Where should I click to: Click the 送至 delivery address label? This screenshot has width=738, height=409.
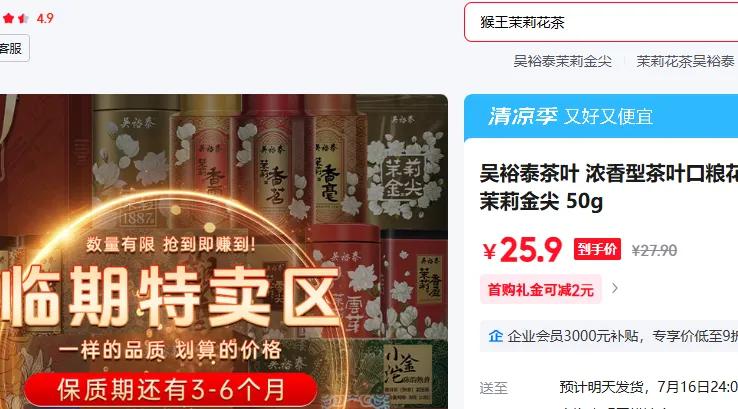point(493,388)
